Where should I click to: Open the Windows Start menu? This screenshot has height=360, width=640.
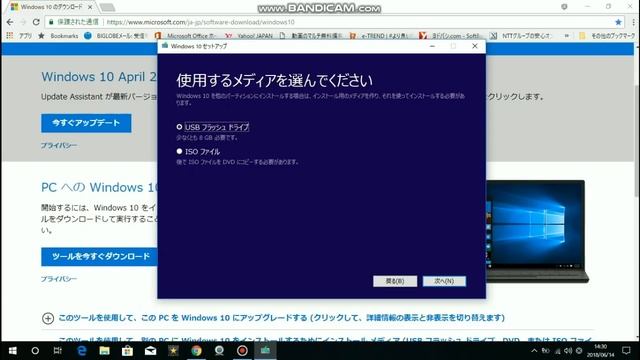13,351
